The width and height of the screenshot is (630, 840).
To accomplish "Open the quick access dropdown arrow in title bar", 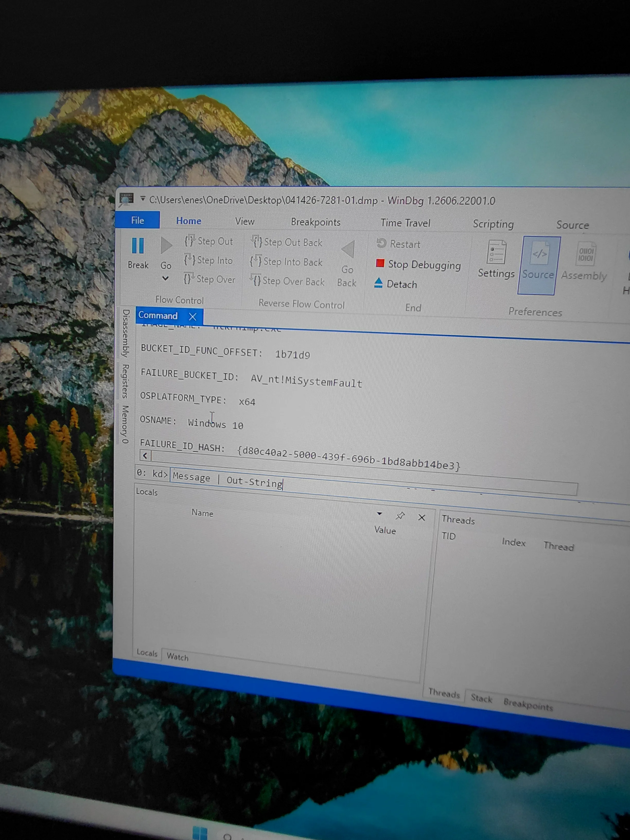I will [x=143, y=199].
